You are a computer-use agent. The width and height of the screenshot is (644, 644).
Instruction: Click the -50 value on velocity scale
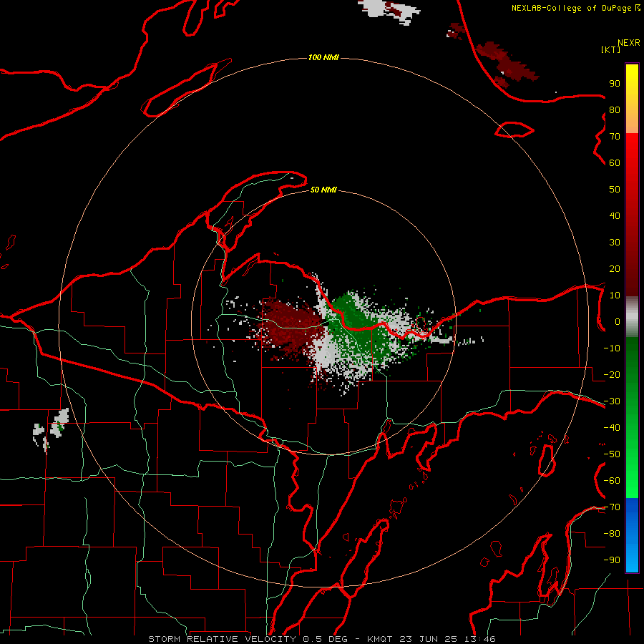(x=612, y=454)
